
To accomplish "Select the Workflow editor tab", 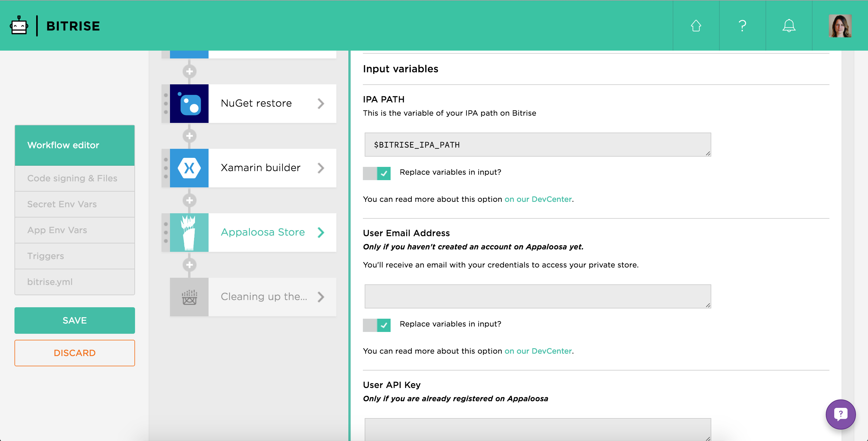I will click(75, 145).
